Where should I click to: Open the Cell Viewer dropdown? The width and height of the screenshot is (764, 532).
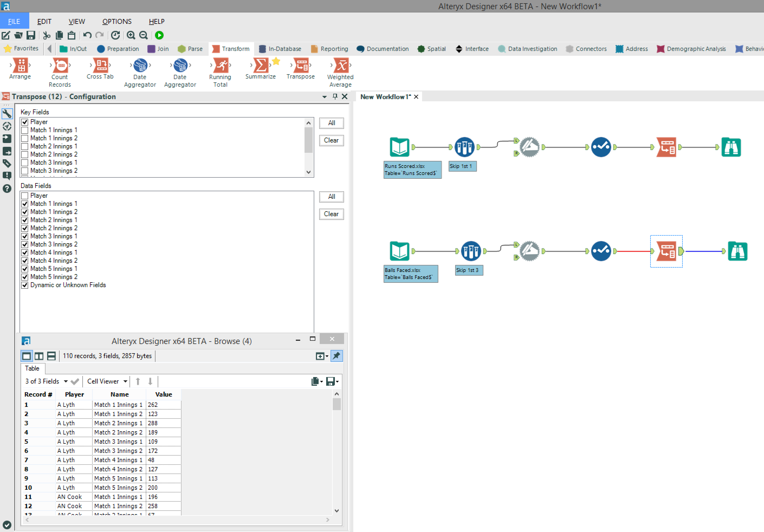[125, 381]
